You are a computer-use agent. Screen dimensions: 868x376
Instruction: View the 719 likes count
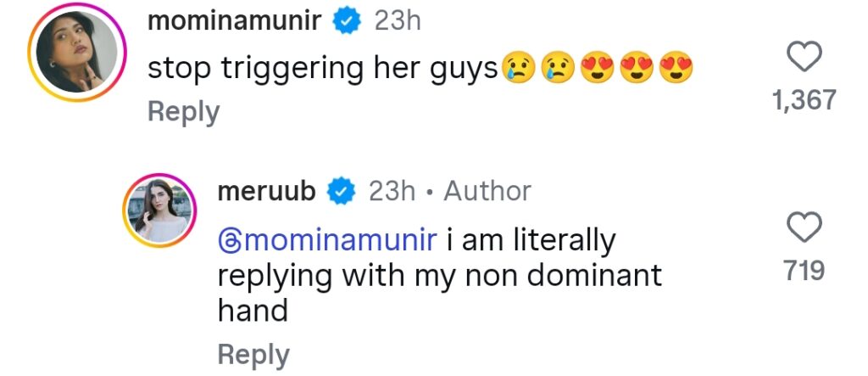tap(804, 271)
